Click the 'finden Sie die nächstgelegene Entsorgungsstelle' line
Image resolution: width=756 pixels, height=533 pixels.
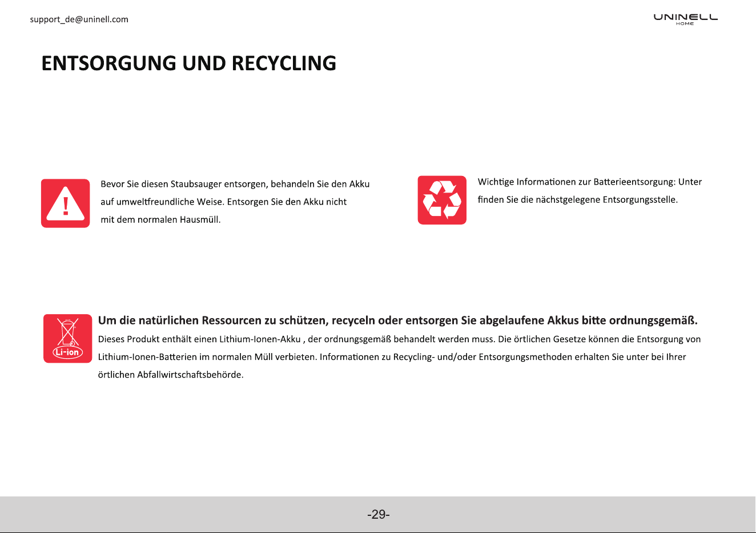pyautogui.click(x=578, y=199)
